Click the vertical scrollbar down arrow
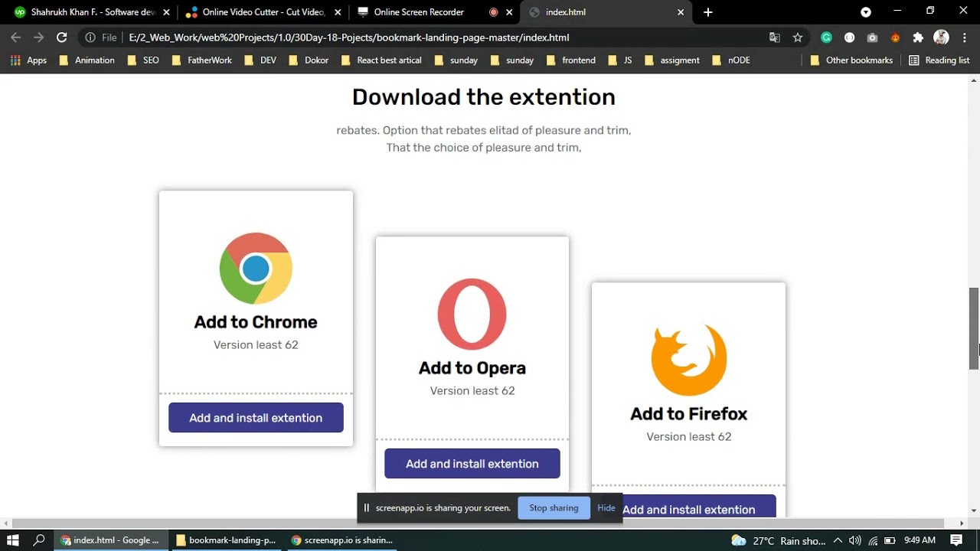This screenshot has height=551, width=980. tap(974, 510)
